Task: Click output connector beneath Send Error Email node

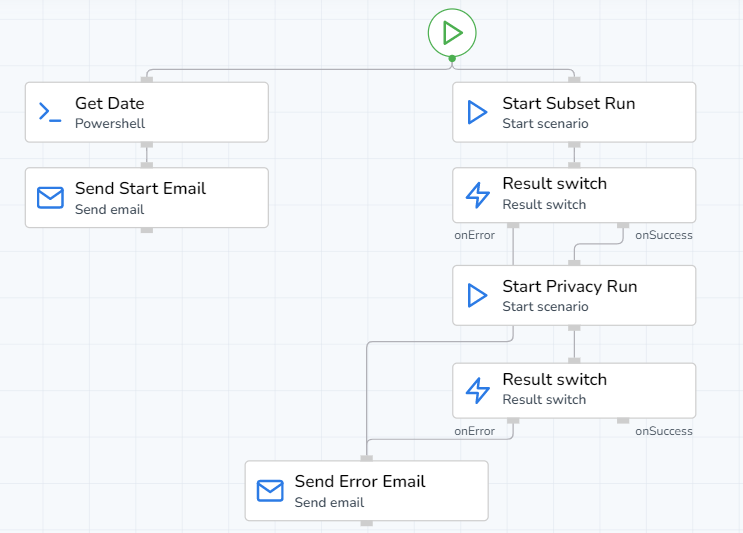Action: click(x=367, y=523)
